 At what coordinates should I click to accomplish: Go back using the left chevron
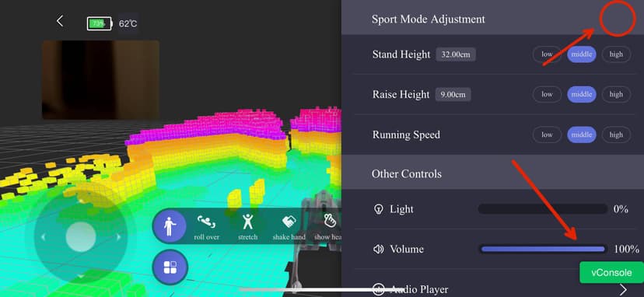pyautogui.click(x=60, y=21)
